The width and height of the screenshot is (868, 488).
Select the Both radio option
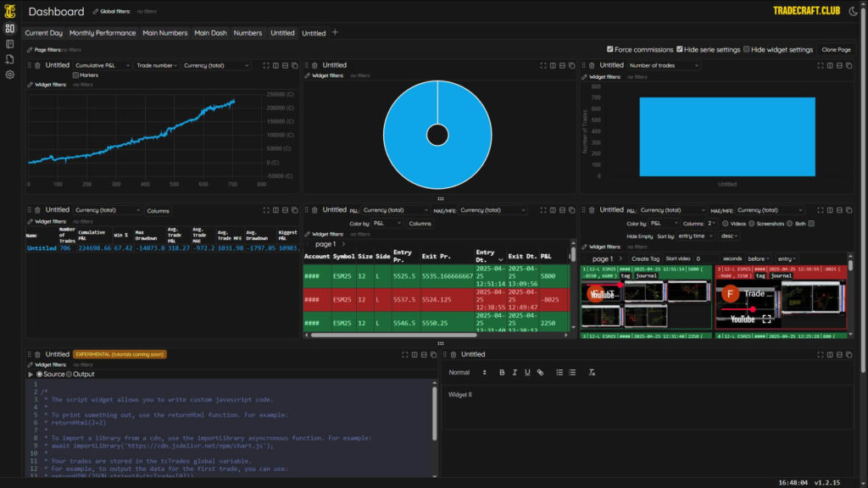click(x=790, y=224)
